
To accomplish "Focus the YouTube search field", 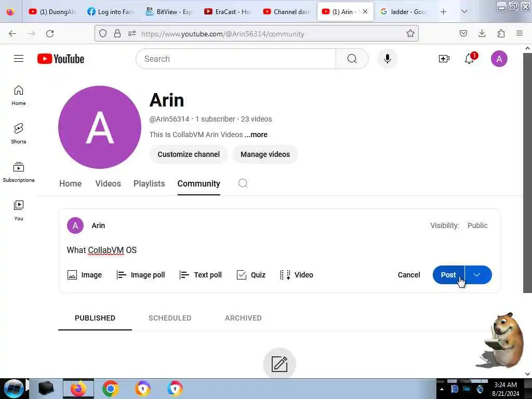I will (236, 59).
